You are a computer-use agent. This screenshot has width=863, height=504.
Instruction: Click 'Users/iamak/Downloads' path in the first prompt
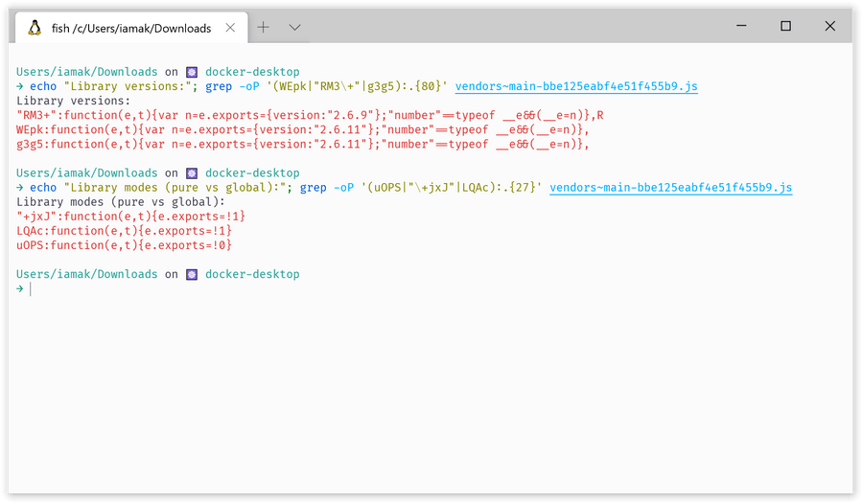pos(86,72)
